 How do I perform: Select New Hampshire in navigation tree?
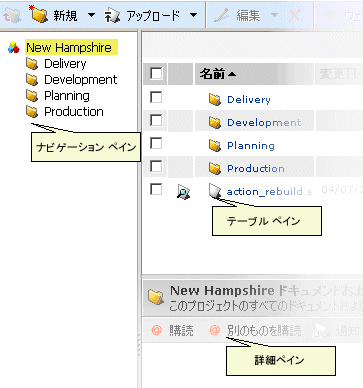point(69,47)
